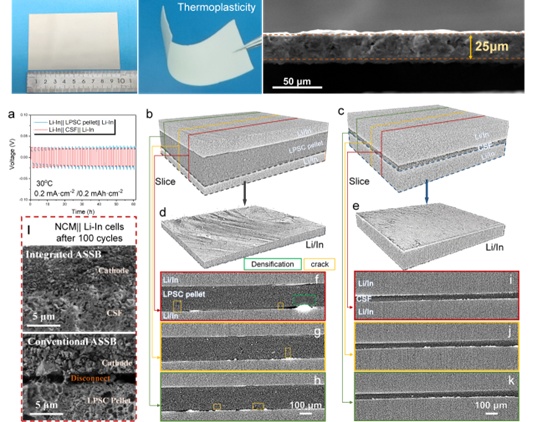Click the Slice label beside panel b
The height and width of the screenshot is (422, 552).
point(165,182)
